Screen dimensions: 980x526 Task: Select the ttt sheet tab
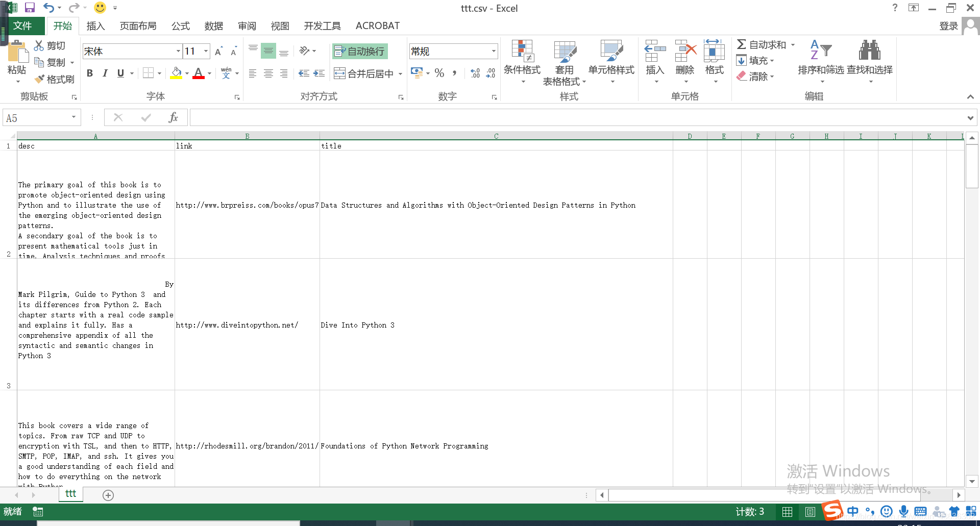point(70,494)
